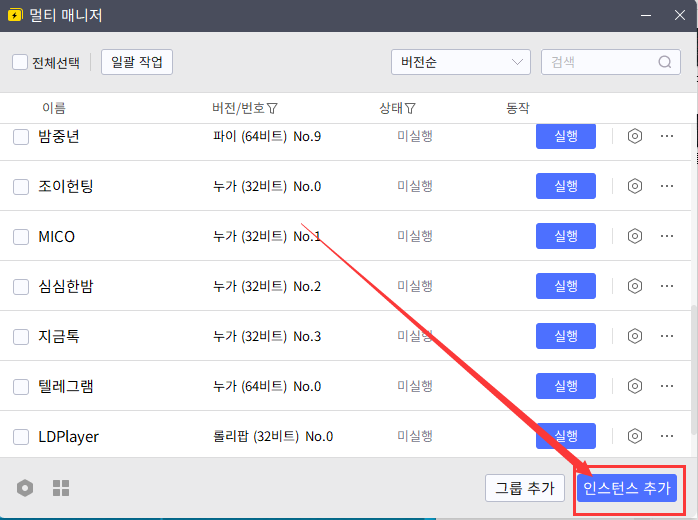Open more options for LDPlayer row

click(667, 436)
